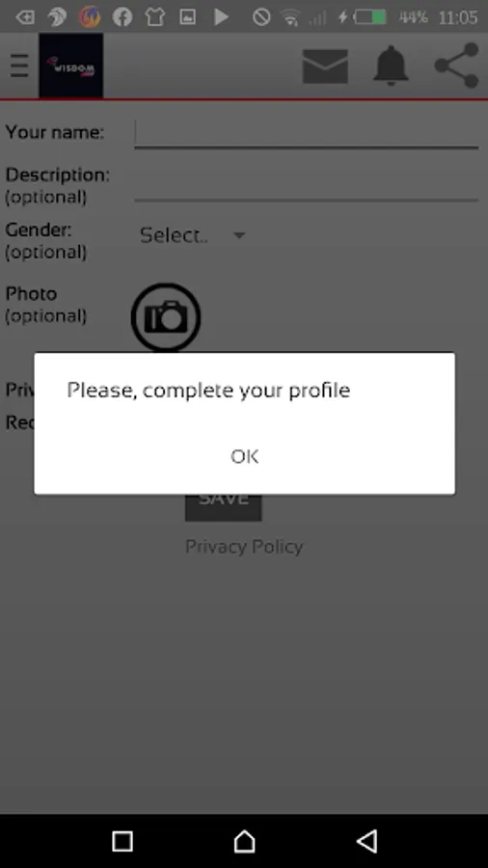The width and height of the screenshot is (488, 868).
Task: Tap the Android home navigation button
Action: point(244,841)
